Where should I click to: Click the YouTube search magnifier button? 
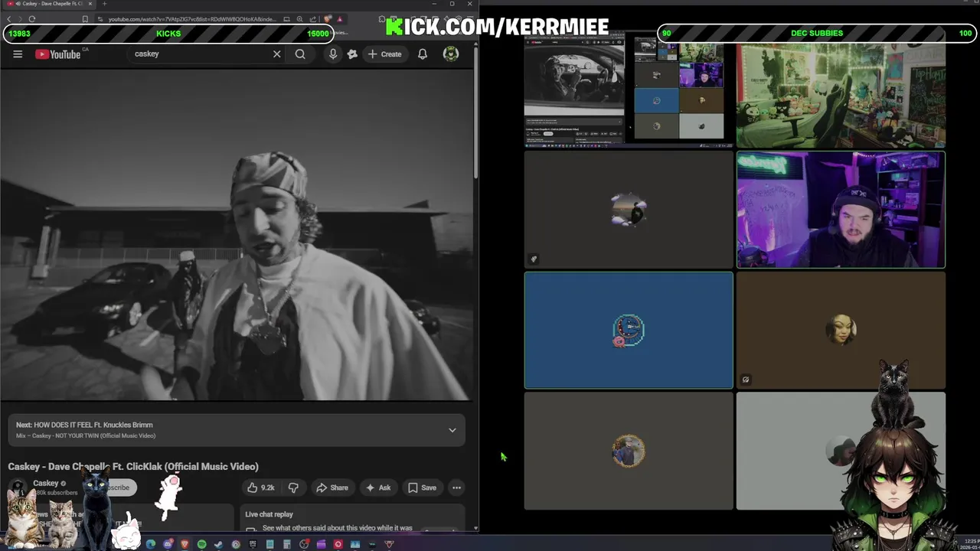pyautogui.click(x=300, y=54)
